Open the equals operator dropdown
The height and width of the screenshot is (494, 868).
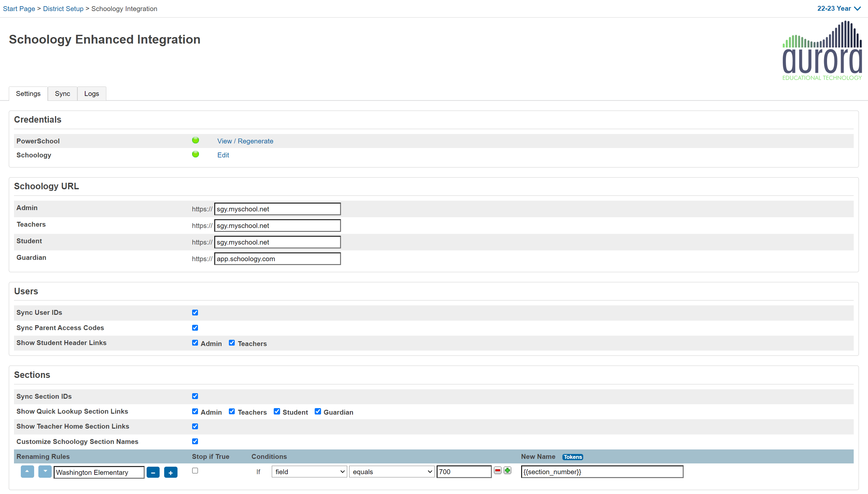tap(392, 472)
